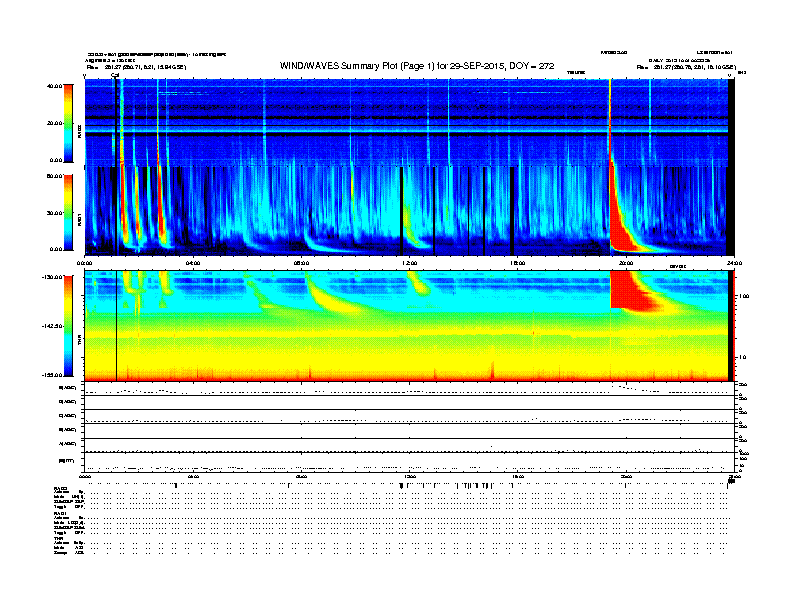Image resolution: width=792 pixels, height=612 pixels.
Task: Click the 04:00 label below the RAD1 panel
Action: (x=193, y=263)
